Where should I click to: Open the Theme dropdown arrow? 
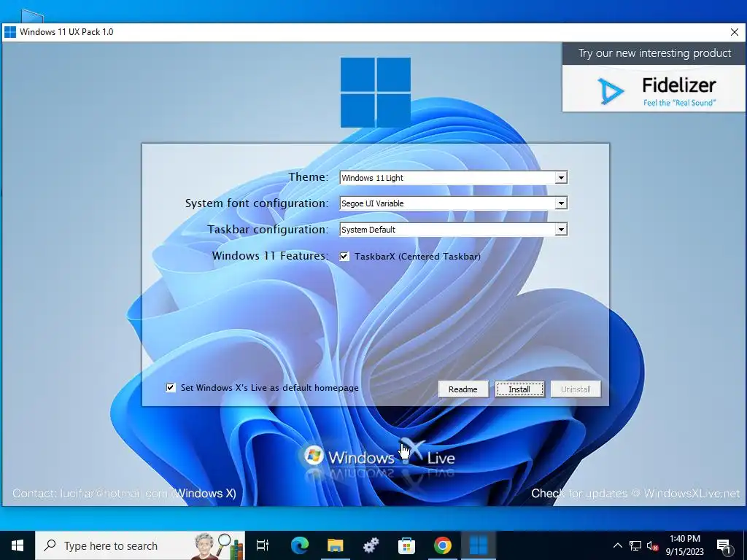[561, 178]
